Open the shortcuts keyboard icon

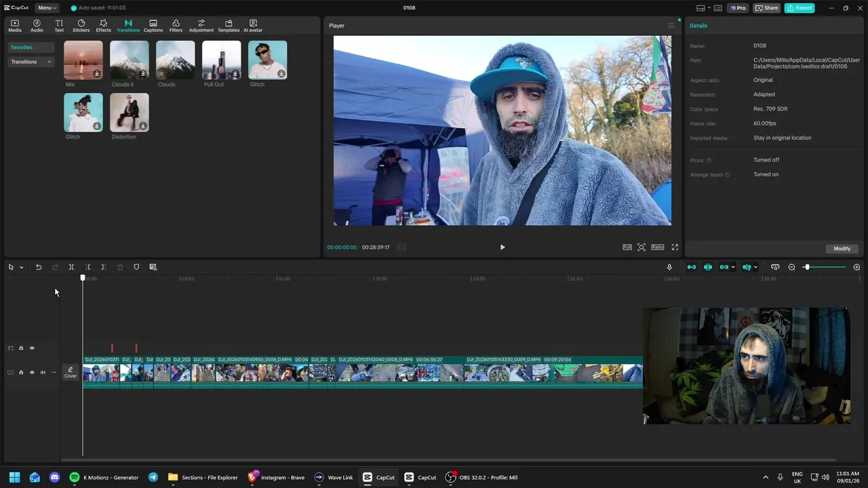(x=718, y=8)
